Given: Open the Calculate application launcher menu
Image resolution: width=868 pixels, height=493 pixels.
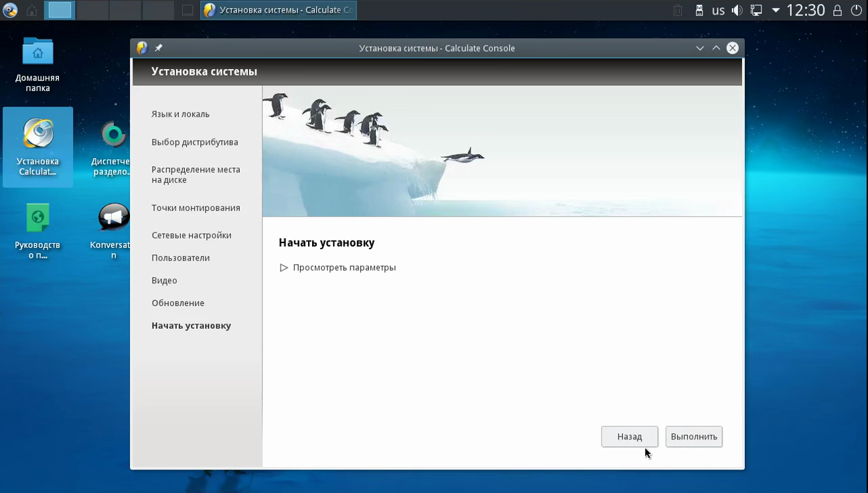Looking at the screenshot, I should click(x=10, y=10).
